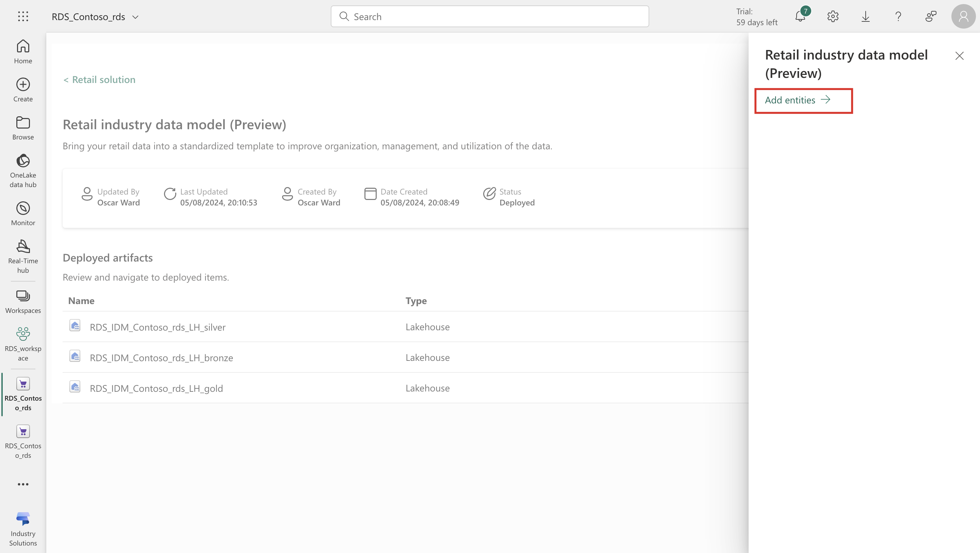Click the Status Deployed value
The height and width of the screenshot is (553, 980).
517,202
